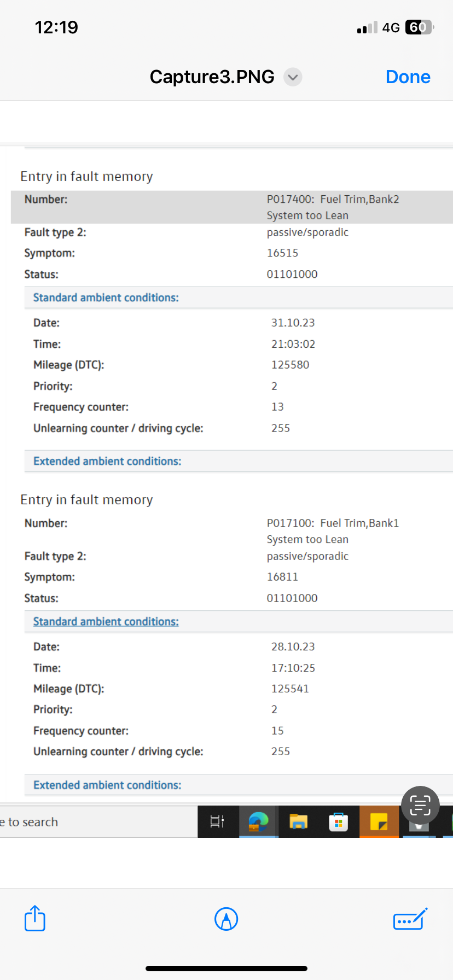453x980 pixels.
Task: Expand second Extended ambient conditions section
Action: pos(107,785)
